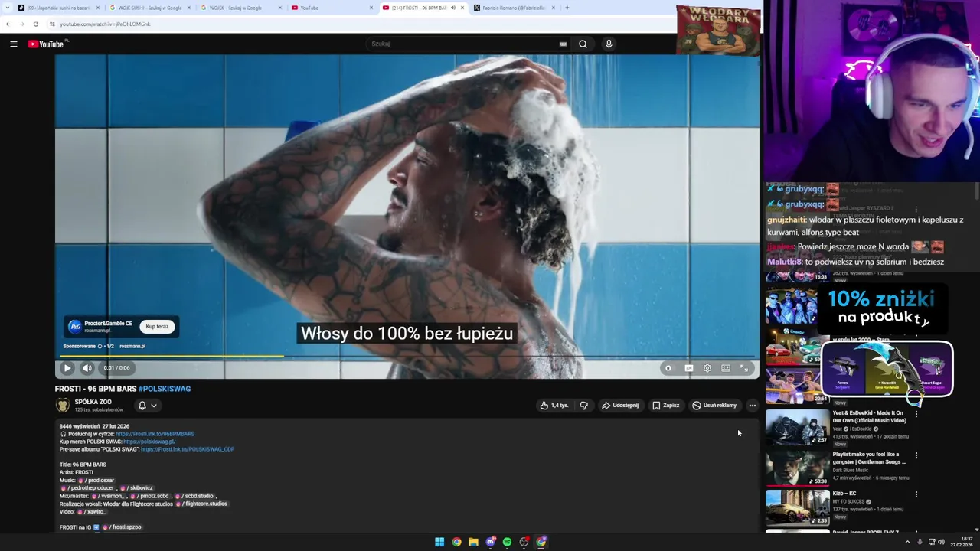Viewport: 980px width, 551px height.
Task: Switch to WOJEK Google search tab
Action: [240, 8]
